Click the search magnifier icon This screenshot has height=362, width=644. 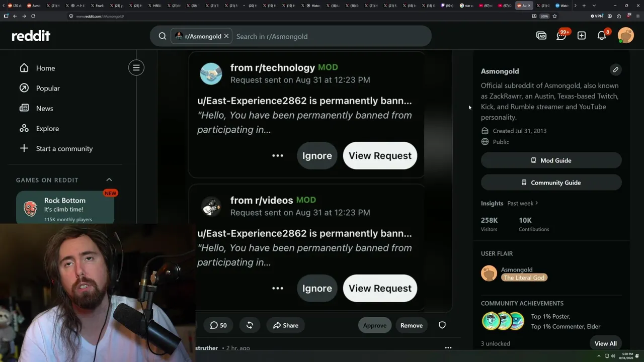(x=163, y=36)
